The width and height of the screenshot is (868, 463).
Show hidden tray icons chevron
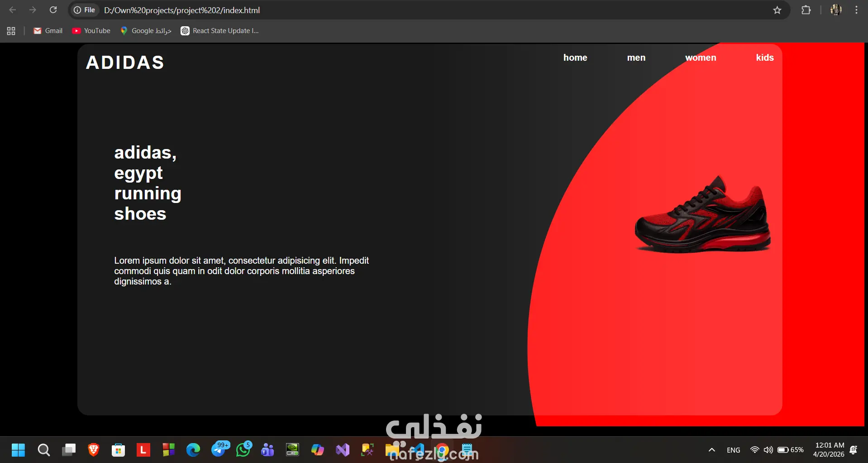point(711,450)
